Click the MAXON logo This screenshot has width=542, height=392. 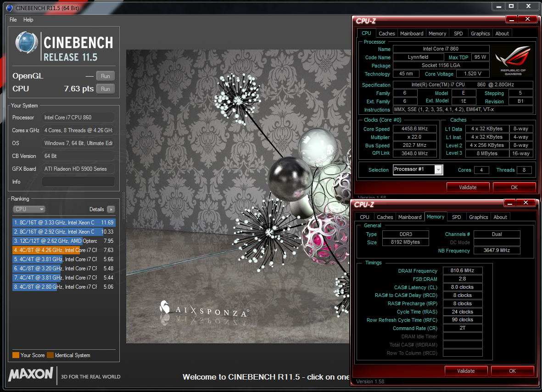pyautogui.click(x=31, y=375)
